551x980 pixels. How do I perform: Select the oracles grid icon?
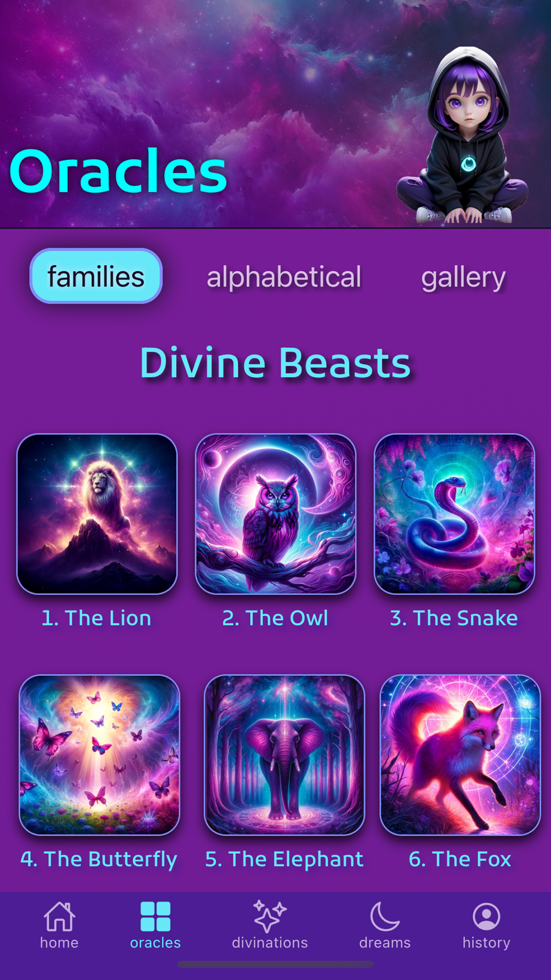pos(155,917)
